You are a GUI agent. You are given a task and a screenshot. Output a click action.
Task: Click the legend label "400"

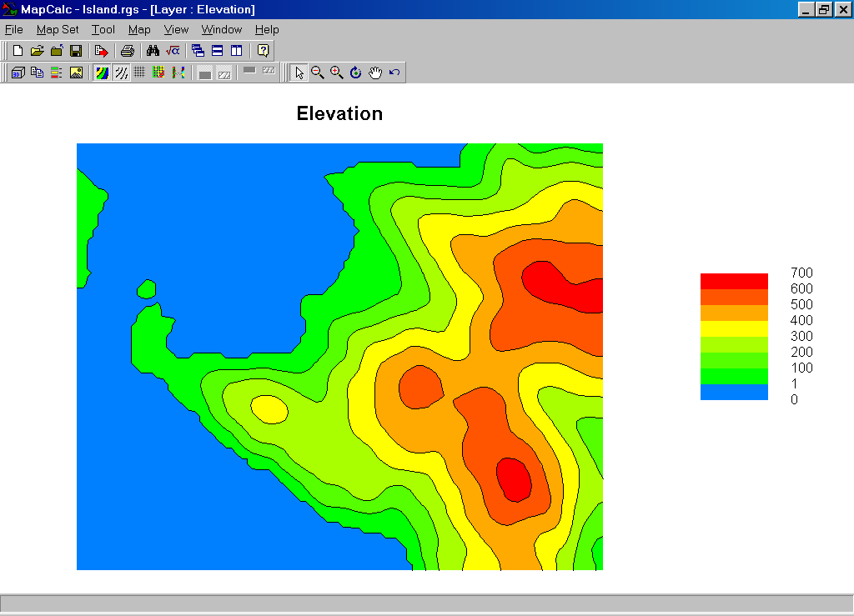(x=801, y=320)
